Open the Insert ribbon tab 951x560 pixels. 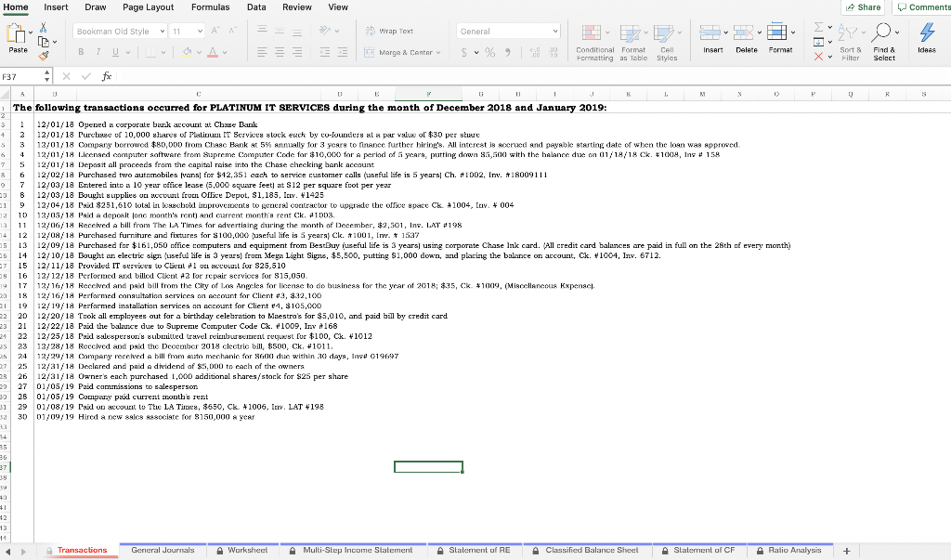(x=56, y=7)
